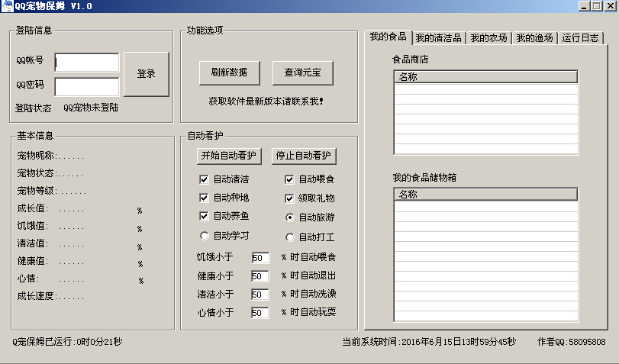This screenshot has height=364, width=619.
Task: Disable the 自动养鱼 checkbox
Action: click(x=204, y=217)
